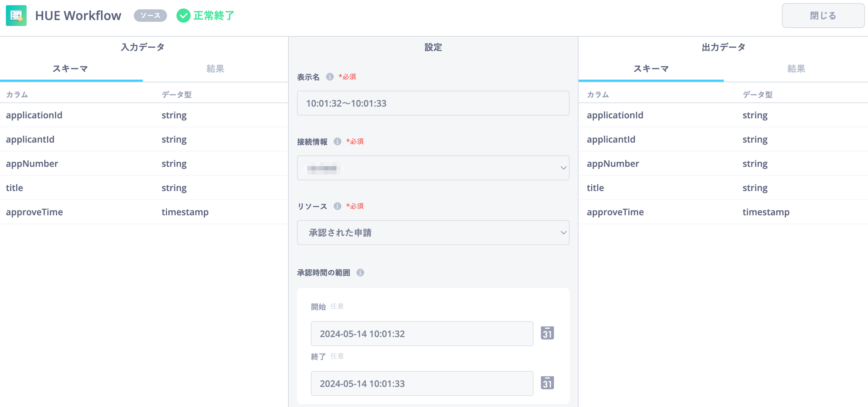868x407 pixels.
Task: Select applicationId row in output schema
Action: (x=723, y=115)
